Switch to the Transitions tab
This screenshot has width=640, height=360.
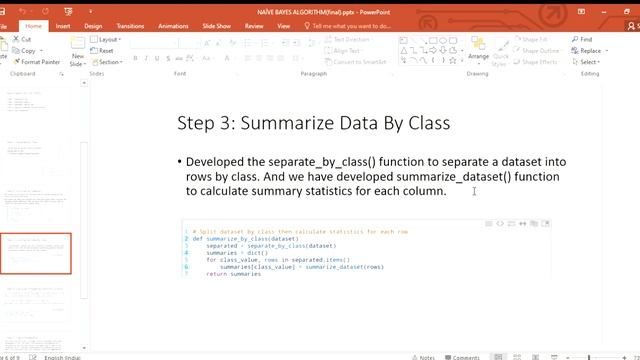(x=130, y=26)
